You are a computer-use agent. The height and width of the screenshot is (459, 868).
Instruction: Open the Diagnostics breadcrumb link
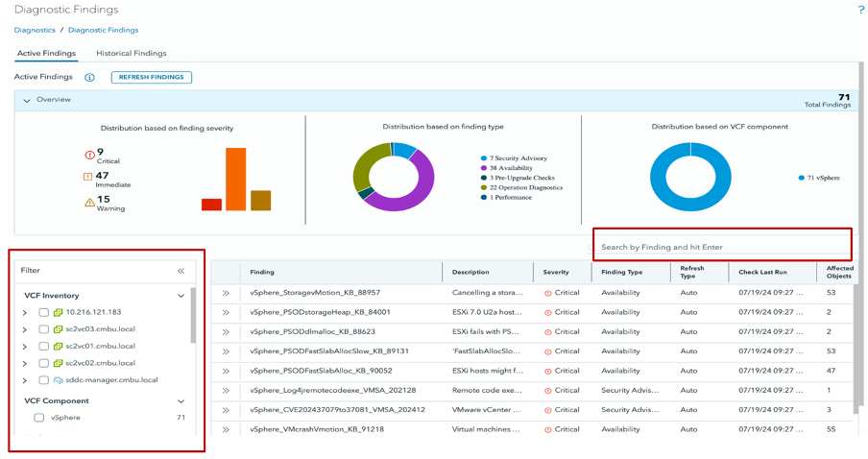pos(35,31)
